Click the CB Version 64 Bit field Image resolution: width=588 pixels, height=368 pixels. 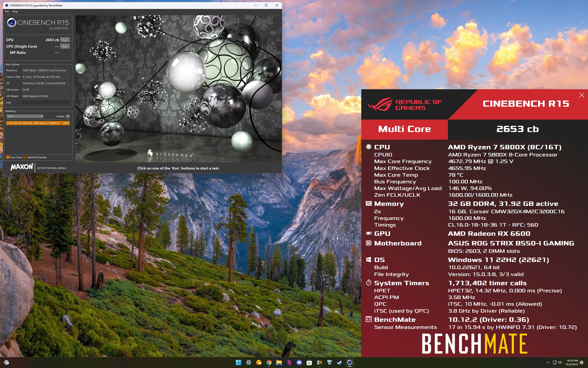46,90
